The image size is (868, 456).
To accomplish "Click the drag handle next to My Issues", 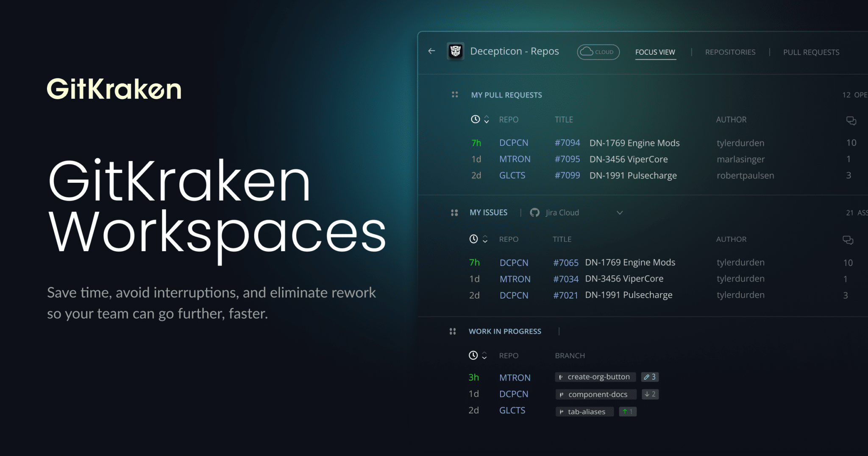I will point(454,213).
